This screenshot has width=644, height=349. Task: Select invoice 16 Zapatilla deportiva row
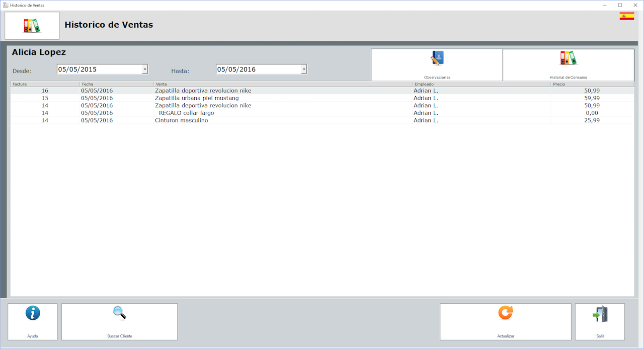pyautogui.click(x=203, y=91)
